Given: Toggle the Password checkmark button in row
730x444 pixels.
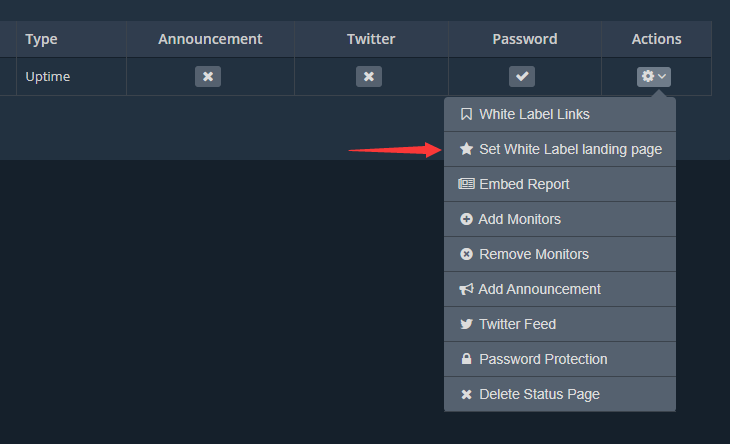Looking at the screenshot, I should click(x=522, y=76).
